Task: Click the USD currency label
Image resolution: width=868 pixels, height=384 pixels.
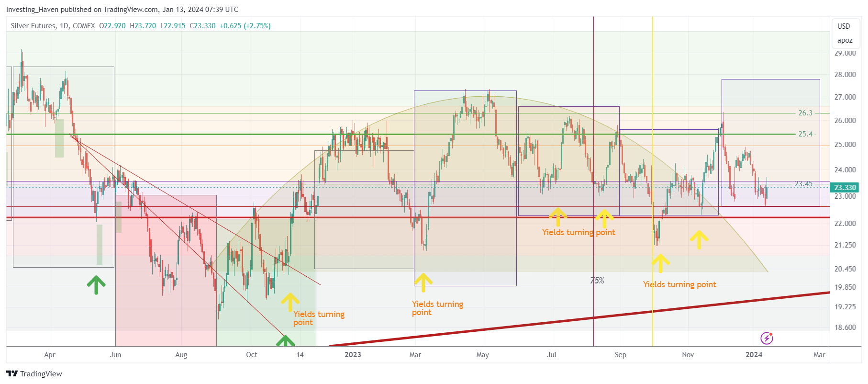Action: tap(844, 26)
